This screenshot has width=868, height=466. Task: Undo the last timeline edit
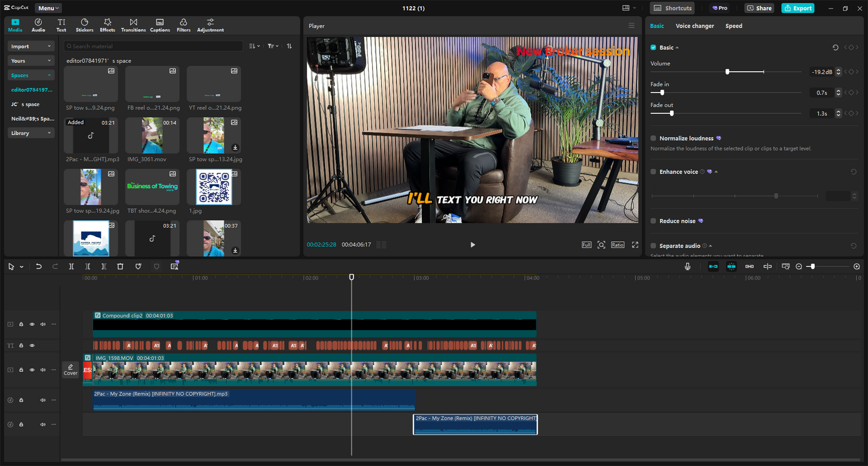(x=39, y=267)
